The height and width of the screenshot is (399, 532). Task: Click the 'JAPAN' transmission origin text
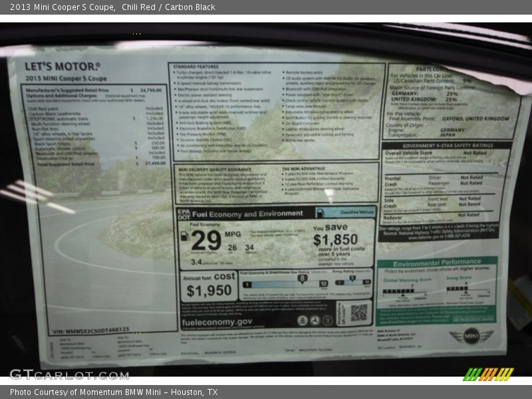pos(448,135)
